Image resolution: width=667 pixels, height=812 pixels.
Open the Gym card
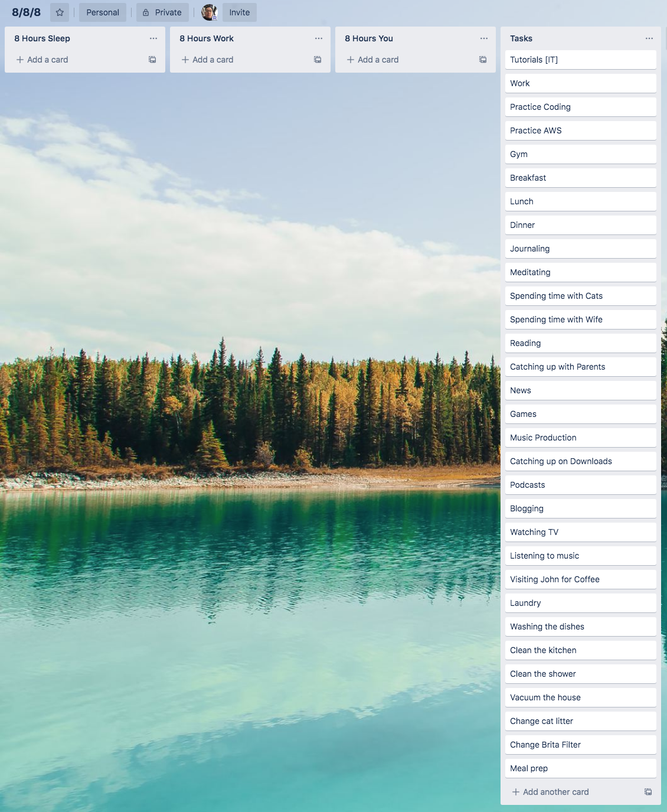point(581,154)
